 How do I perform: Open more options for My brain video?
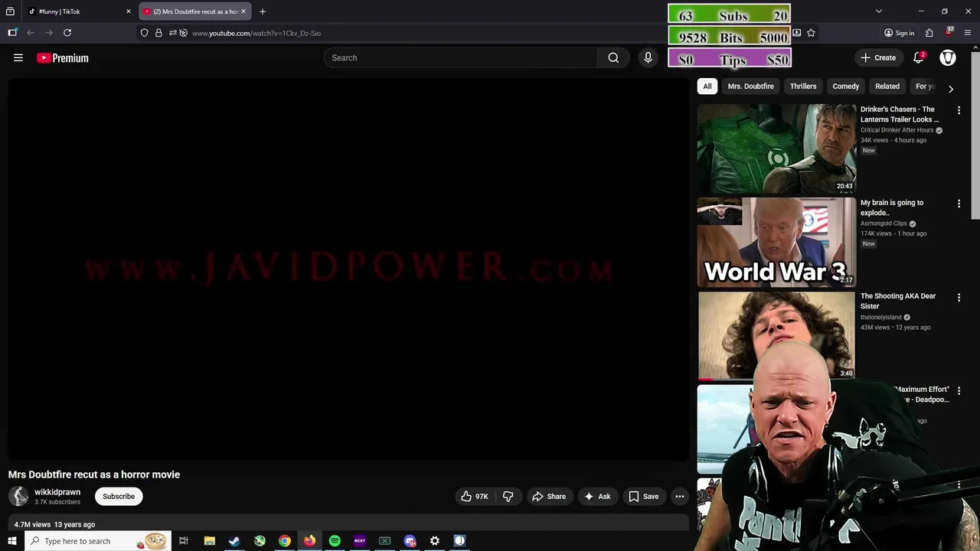pos(959,204)
